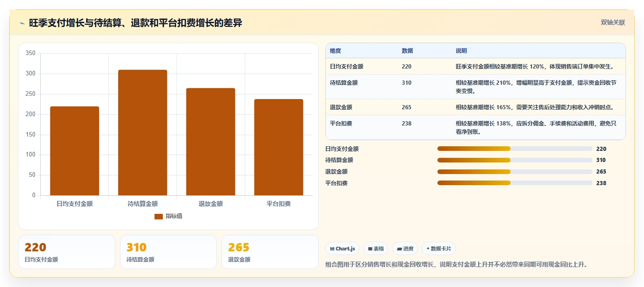Select 退款金额 cell in the table
Image resolution: width=644 pixels, height=287 pixels.
coord(341,107)
